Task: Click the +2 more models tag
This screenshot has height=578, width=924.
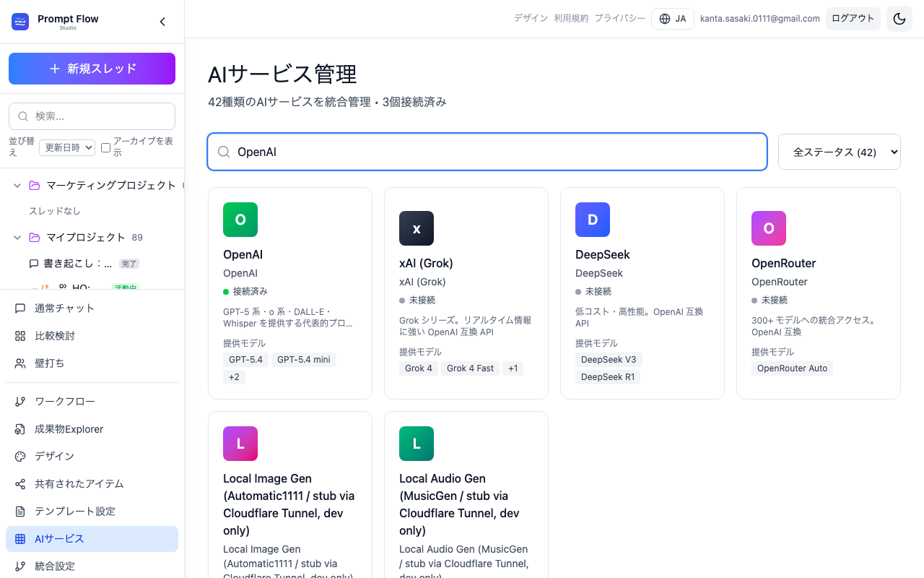Action: tap(234, 376)
